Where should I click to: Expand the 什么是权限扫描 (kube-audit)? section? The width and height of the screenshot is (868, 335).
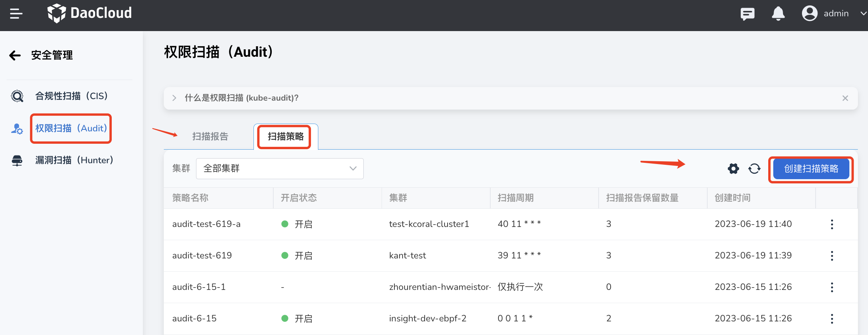[x=174, y=98]
